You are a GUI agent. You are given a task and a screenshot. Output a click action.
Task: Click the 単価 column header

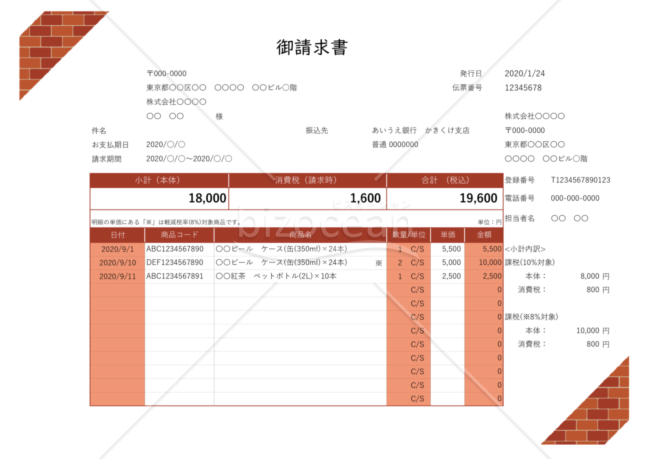[x=448, y=235]
